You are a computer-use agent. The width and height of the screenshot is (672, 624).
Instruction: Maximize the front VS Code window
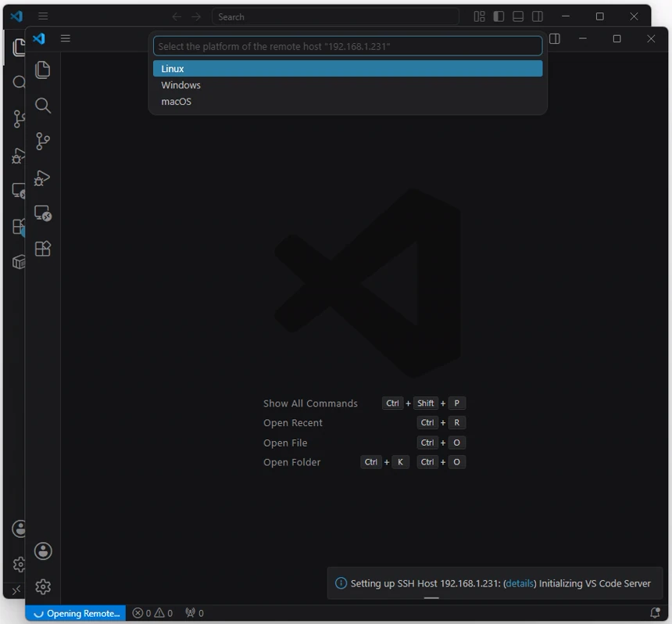coord(617,38)
